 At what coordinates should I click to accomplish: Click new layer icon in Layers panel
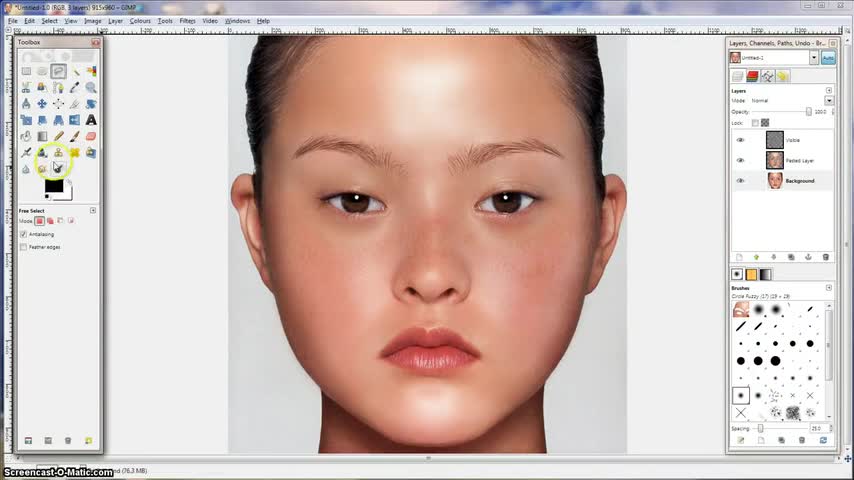[739, 257]
